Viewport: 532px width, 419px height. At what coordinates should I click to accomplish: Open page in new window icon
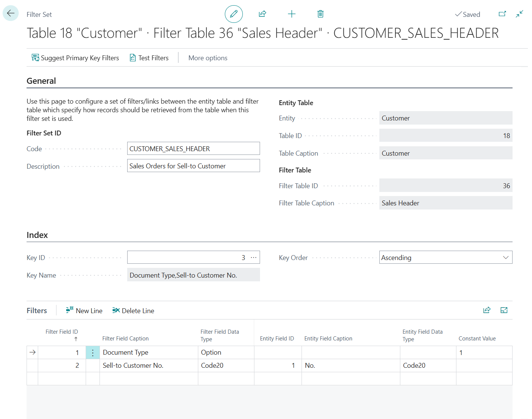[502, 14]
